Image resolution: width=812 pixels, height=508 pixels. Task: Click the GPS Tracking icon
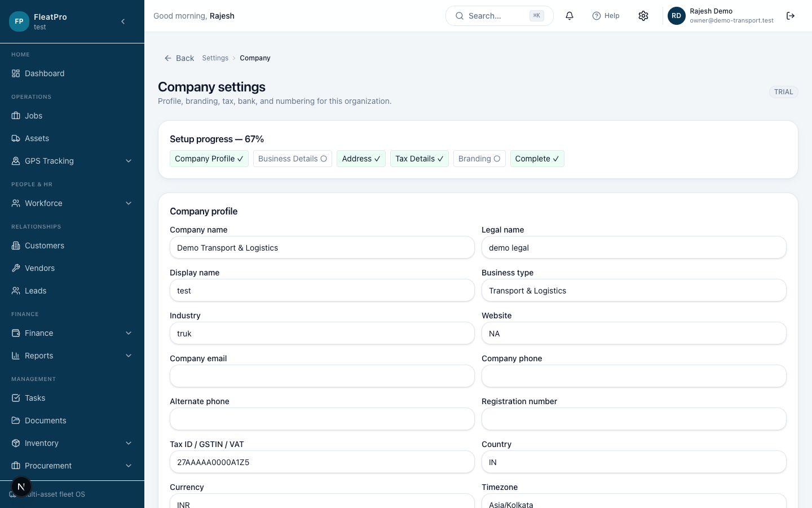16,161
